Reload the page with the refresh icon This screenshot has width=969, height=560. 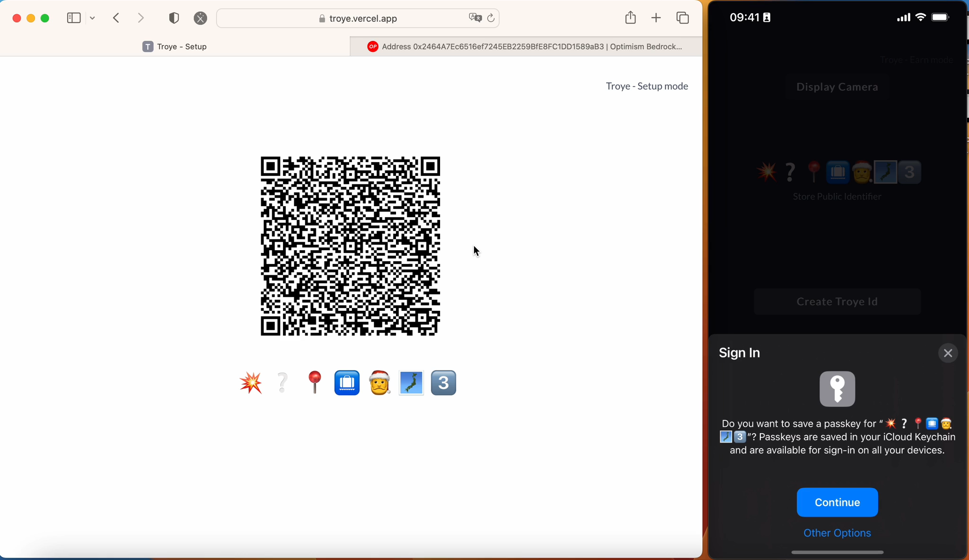[x=491, y=18]
